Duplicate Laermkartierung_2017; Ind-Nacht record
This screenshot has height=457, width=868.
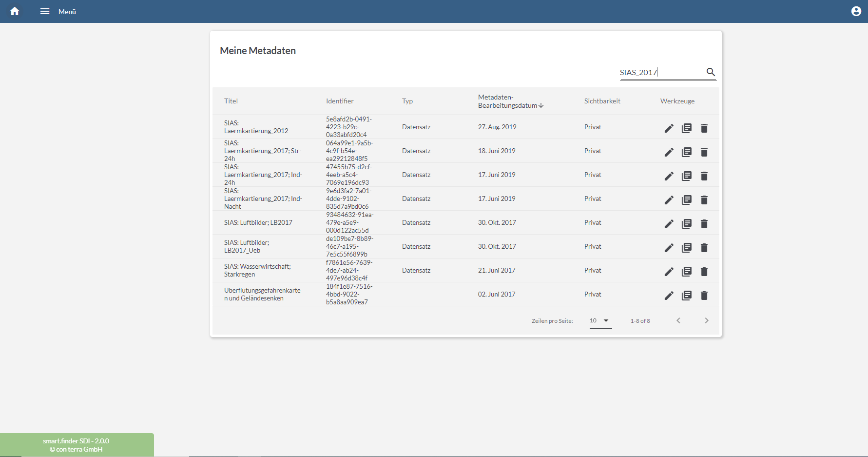tap(687, 200)
